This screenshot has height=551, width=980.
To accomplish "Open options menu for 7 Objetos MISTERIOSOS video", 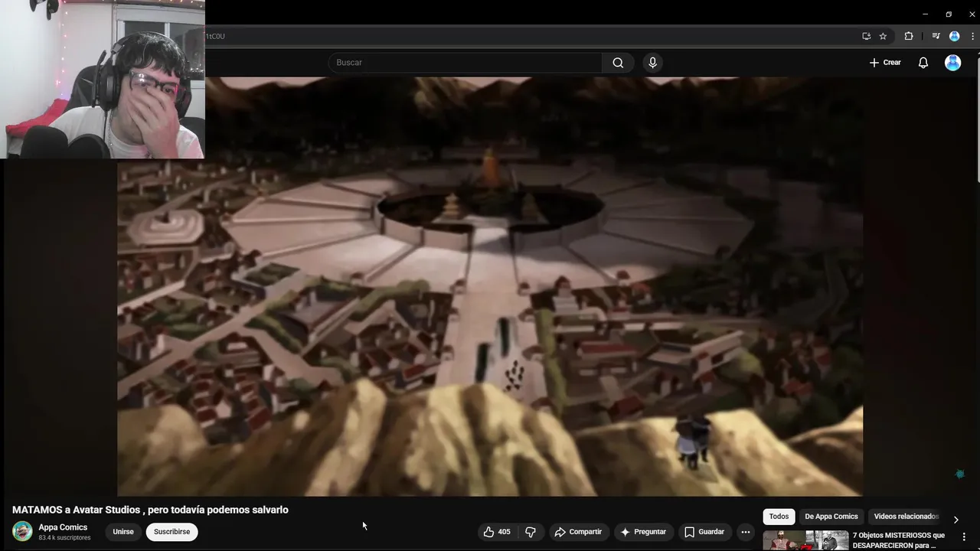I will click(x=964, y=537).
